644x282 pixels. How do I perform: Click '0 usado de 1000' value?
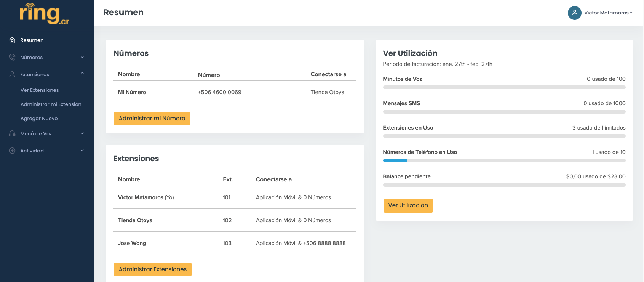pyautogui.click(x=605, y=103)
